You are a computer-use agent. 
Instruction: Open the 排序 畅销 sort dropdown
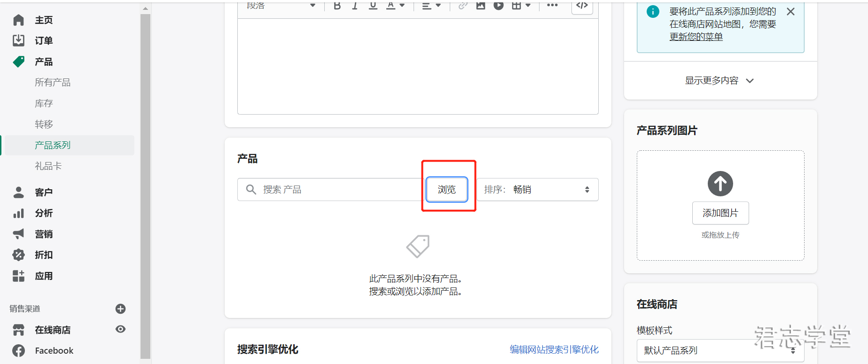tap(538, 189)
